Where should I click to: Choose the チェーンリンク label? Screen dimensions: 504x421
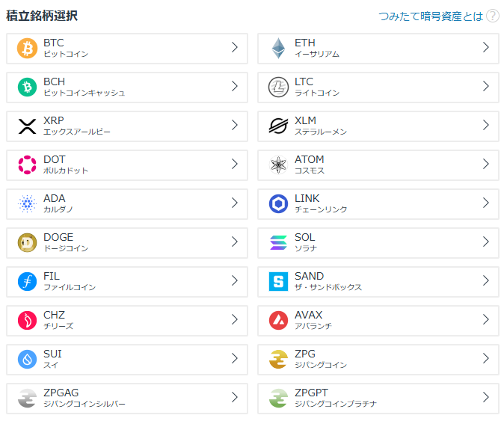click(x=321, y=209)
